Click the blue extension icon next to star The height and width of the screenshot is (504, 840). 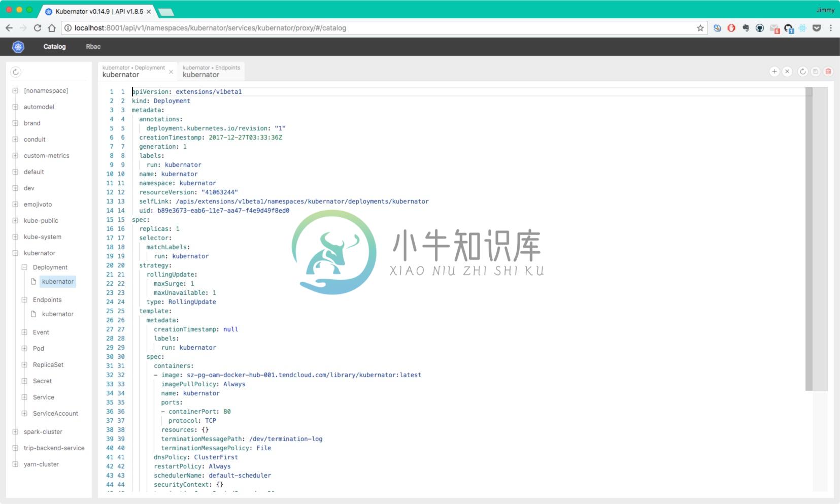[x=717, y=28]
